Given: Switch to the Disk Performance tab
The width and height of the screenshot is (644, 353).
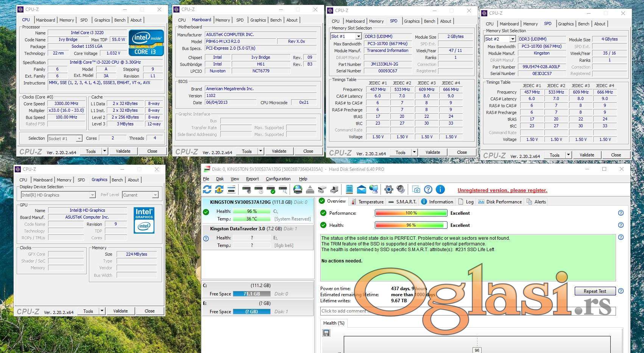Looking at the screenshot, I should (x=500, y=202).
